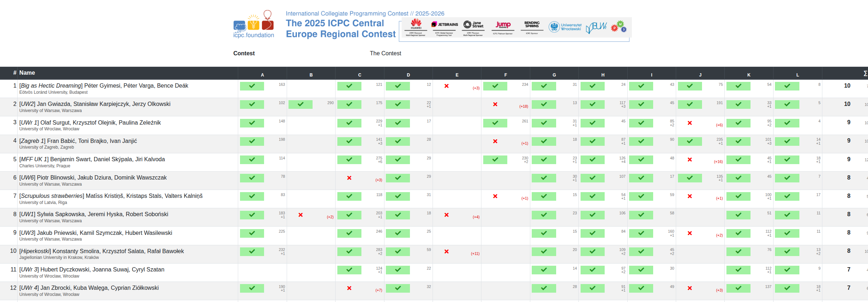Click the icpc.foundation logo
The width and height of the screenshot is (868, 302).
coord(254,24)
